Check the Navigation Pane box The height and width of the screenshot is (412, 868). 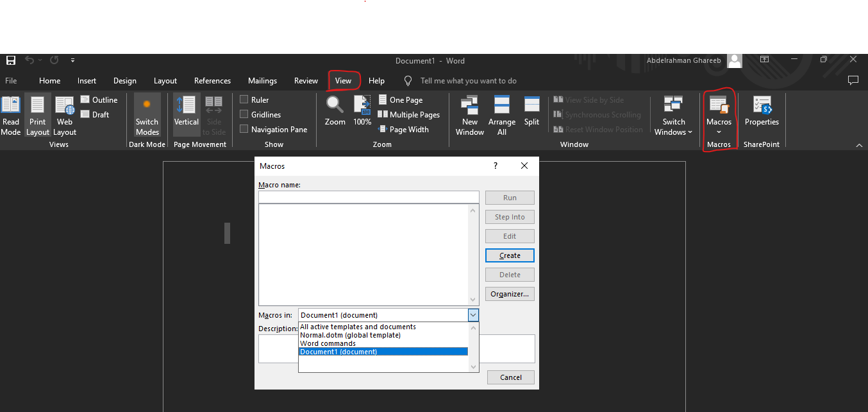(x=244, y=129)
